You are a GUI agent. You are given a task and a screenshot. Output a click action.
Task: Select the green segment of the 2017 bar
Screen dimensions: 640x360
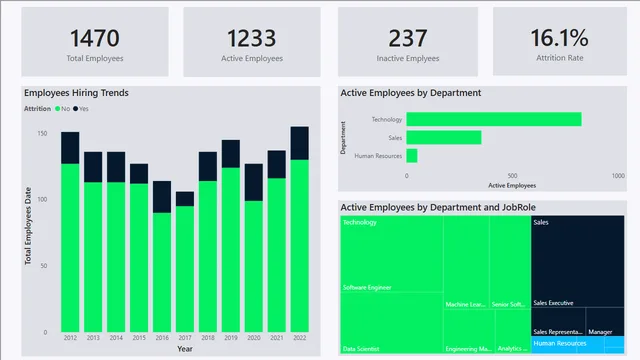(x=185, y=269)
